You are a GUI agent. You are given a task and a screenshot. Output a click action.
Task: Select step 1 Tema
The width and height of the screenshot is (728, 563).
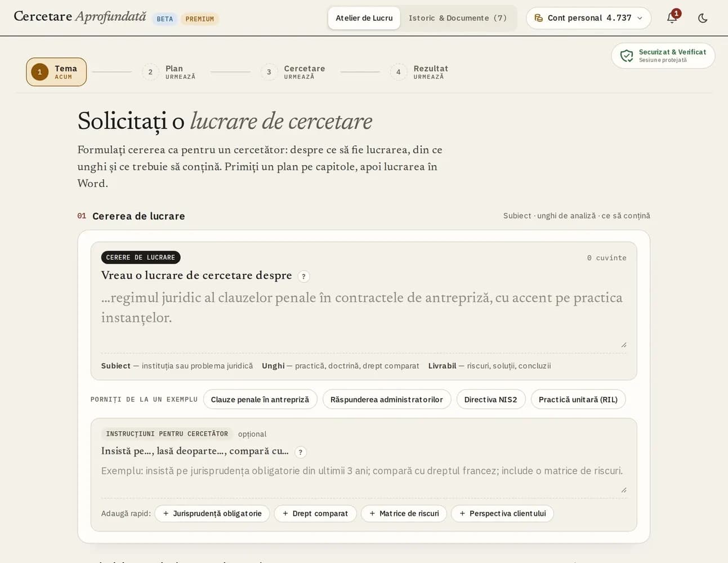pyautogui.click(x=56, y=72)
